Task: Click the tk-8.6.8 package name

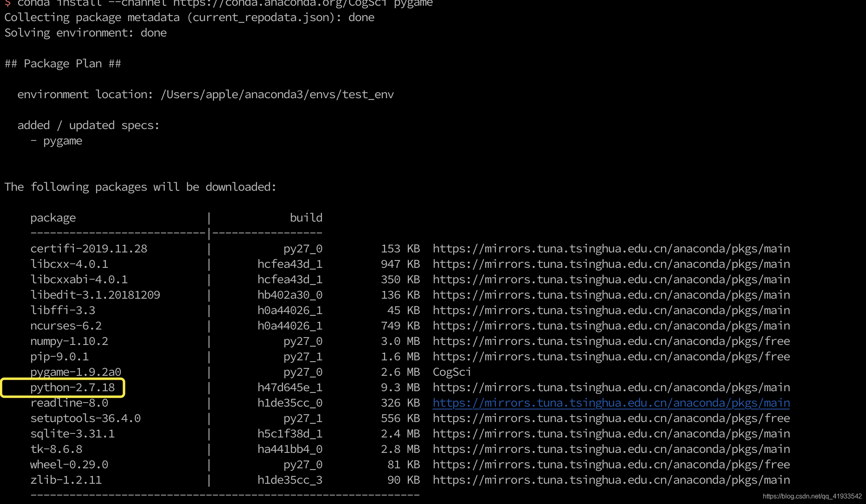Action: point(56,449)
